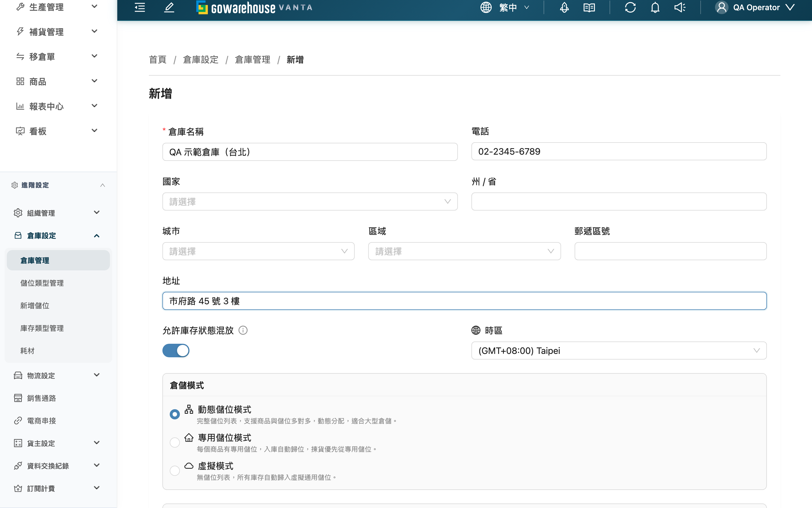
Task: Click the 看板 dashboard icon
Action: pos(20,131)
